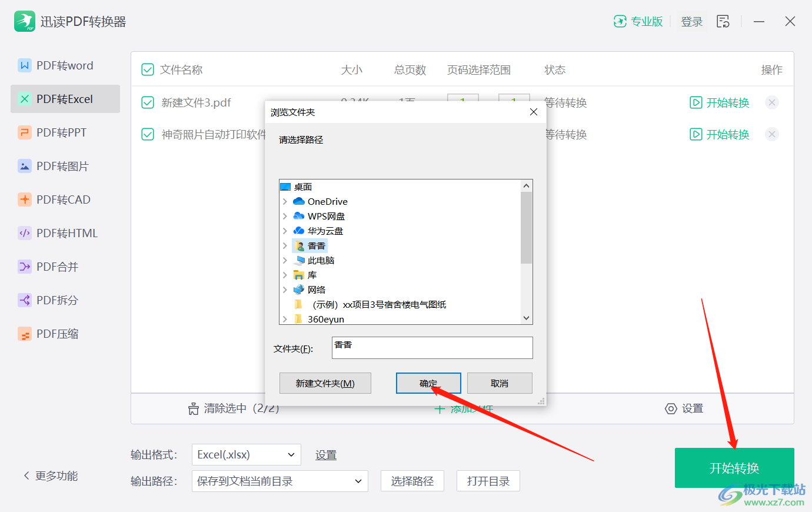Viewport: 812px width, 512px height.
Task: Click the gear icon beside 设置 in list footer
Action: 671,408
